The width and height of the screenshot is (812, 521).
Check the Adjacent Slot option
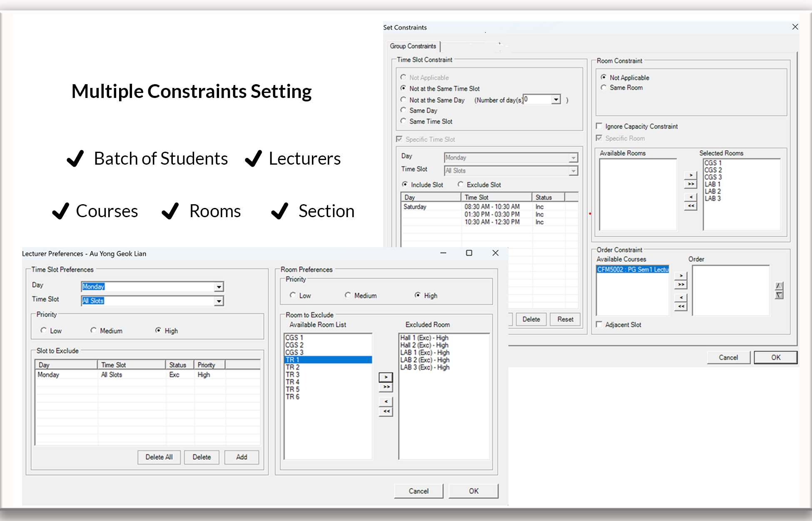pyautogui.click(x=599, y=324)
